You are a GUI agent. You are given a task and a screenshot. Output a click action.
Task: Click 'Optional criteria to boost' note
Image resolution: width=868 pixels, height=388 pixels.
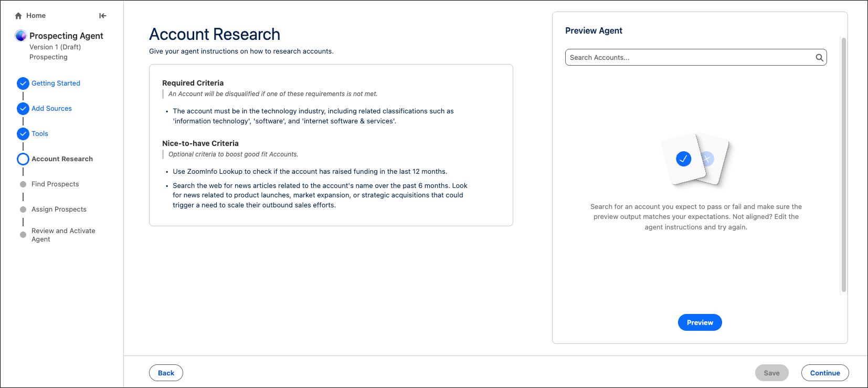234,154
